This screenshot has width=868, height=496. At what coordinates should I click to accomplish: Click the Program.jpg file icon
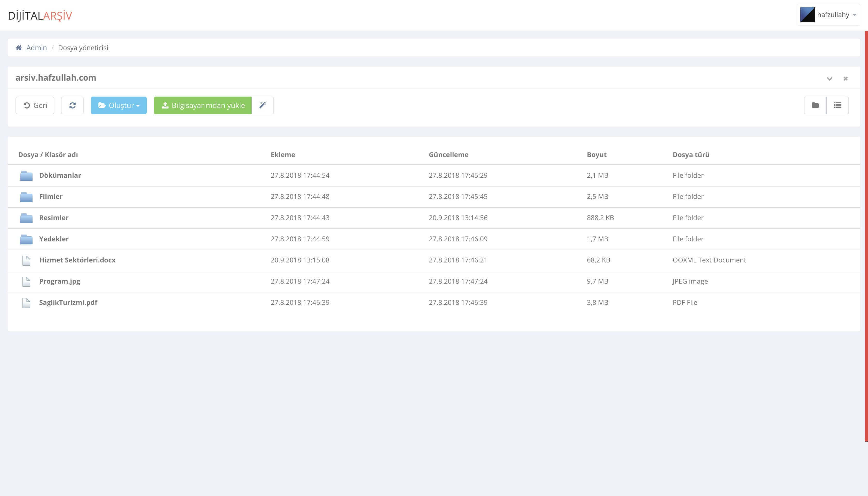[x=26, y=281]
